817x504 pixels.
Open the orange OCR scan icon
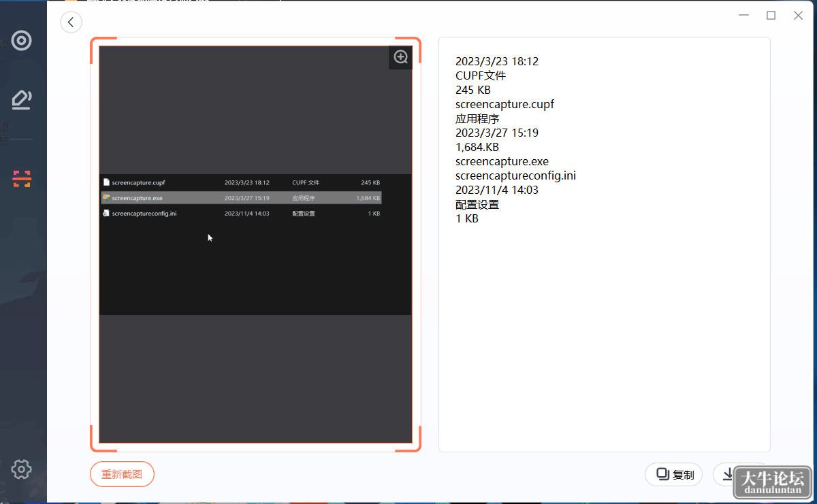tap(22, 179)
